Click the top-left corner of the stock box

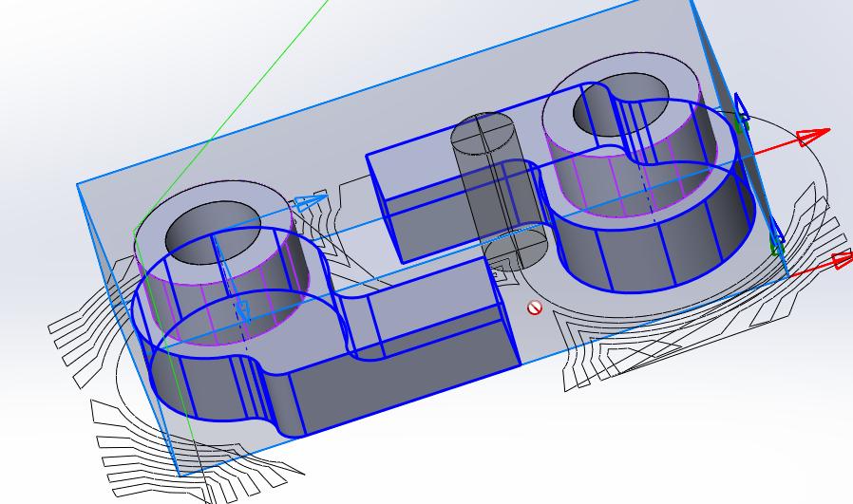coord(78,185)
